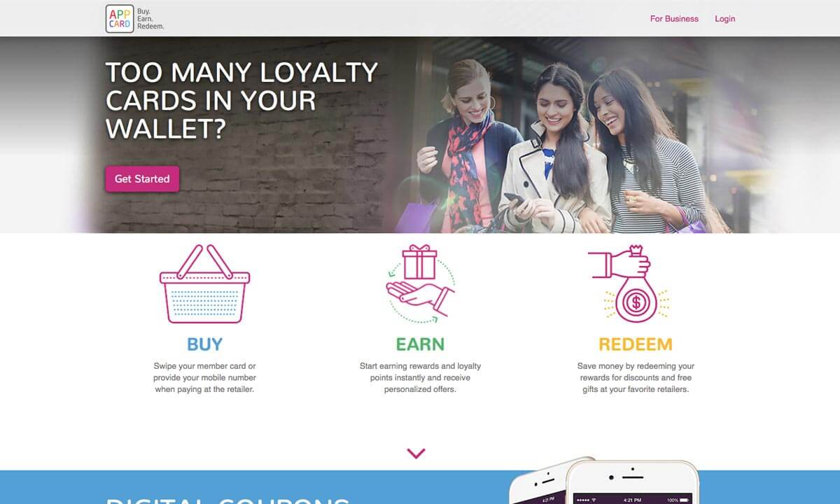Click the partially hidden rear iPhone mockup
The image size is (840, 504).
pyautogui.click(x=538, y=482)
